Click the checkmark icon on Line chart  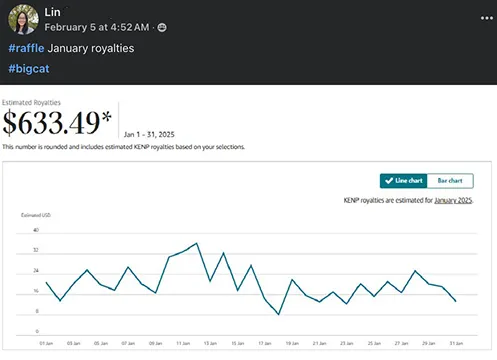click(x=389, y=181)
